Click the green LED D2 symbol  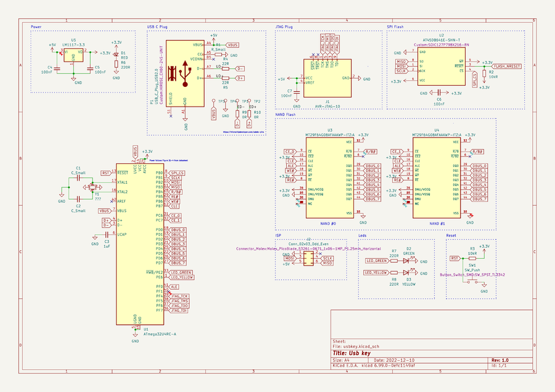tap(407, 261)
